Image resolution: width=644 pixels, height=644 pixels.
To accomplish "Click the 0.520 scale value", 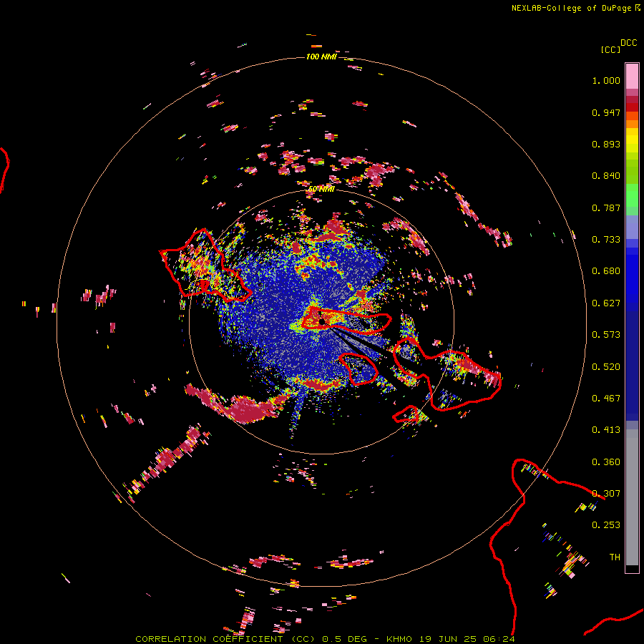I will pyautogui.click(x=606, y=367).
